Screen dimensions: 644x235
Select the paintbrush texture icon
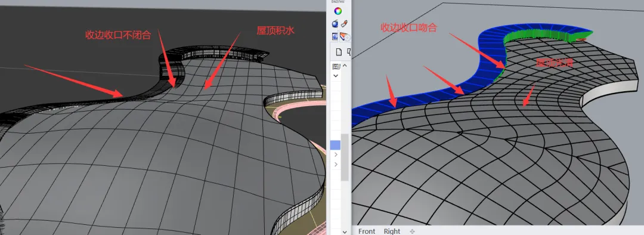345,23
